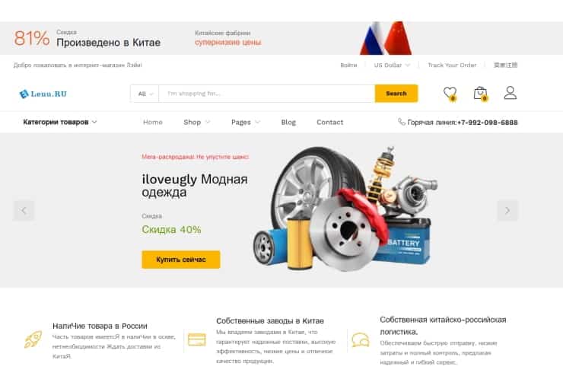Open the Pages navigation menu
Screen dimensions: 563x392
(245, 122)
